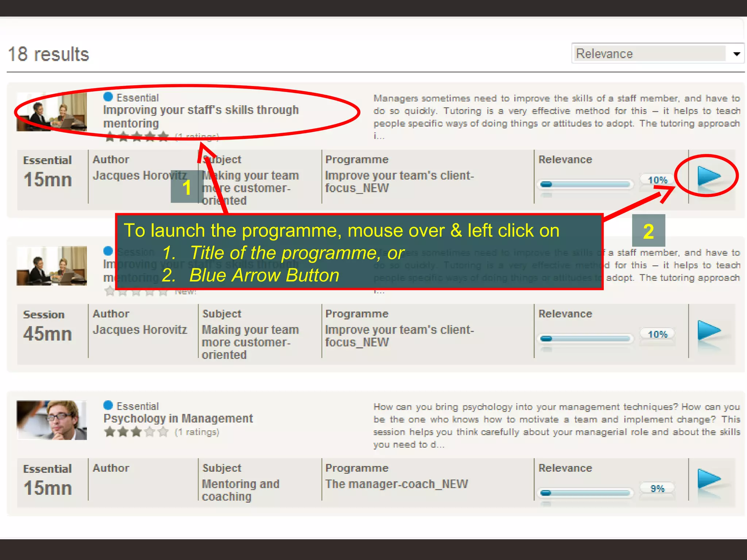Click the blue dot beside Psychology Essential
The image size is (747, 560).
click(x=108, y=405)
